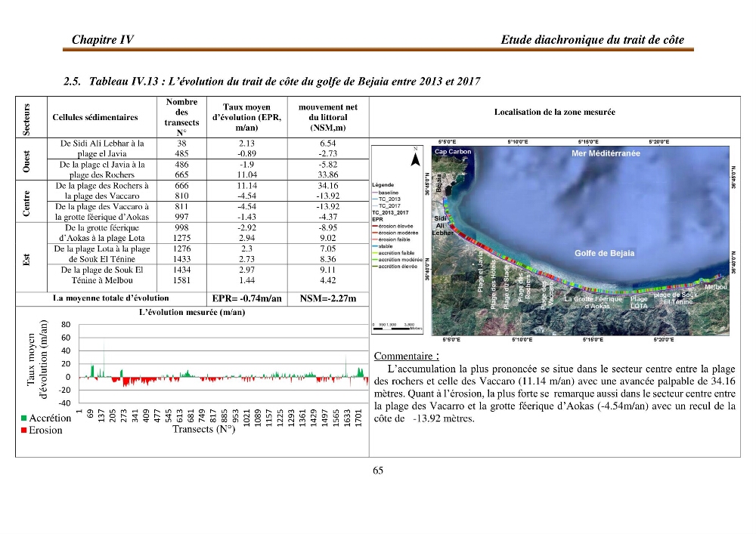This screenshot has height=534, width=756.
Task: Click the 'baseline' legend entry
Action: pos(385,193)
